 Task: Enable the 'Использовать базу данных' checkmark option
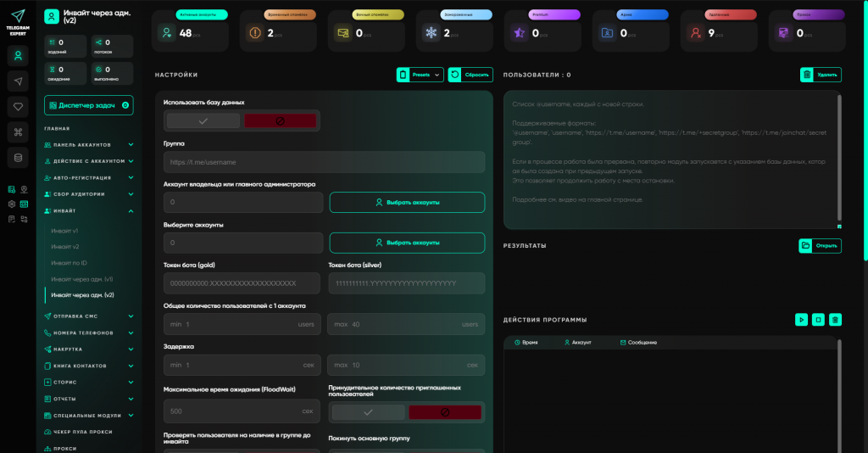(x=203, y=121)
